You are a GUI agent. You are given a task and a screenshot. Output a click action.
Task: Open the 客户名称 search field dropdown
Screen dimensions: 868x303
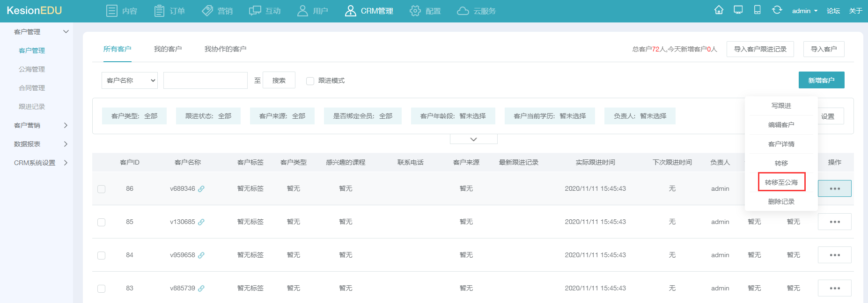pos(130,80)
